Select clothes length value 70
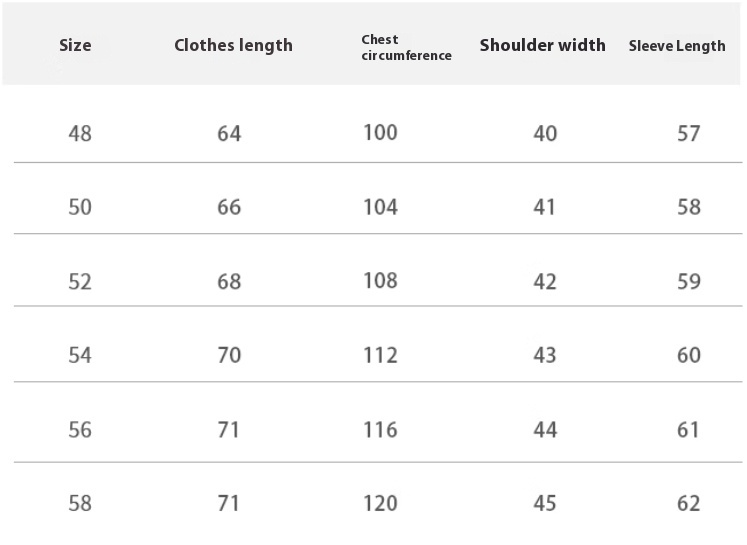Screen dimensions: 747x545 [229, 355]
